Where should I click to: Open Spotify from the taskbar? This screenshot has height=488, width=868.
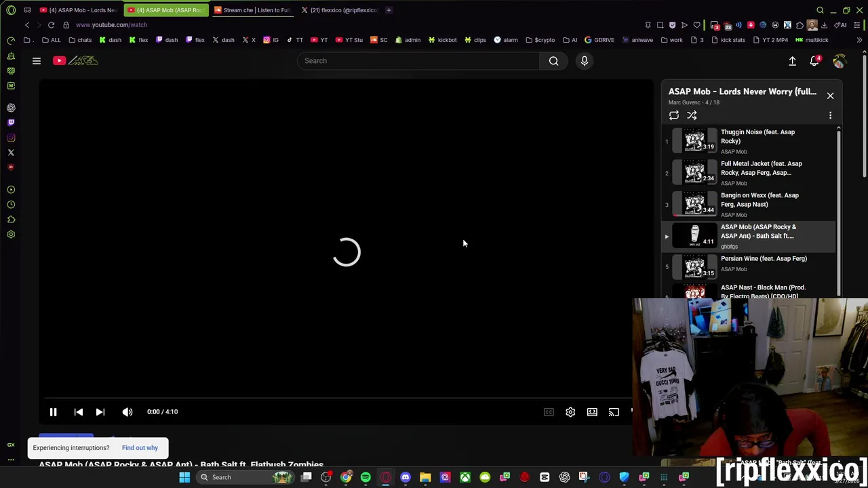point(366,477)
